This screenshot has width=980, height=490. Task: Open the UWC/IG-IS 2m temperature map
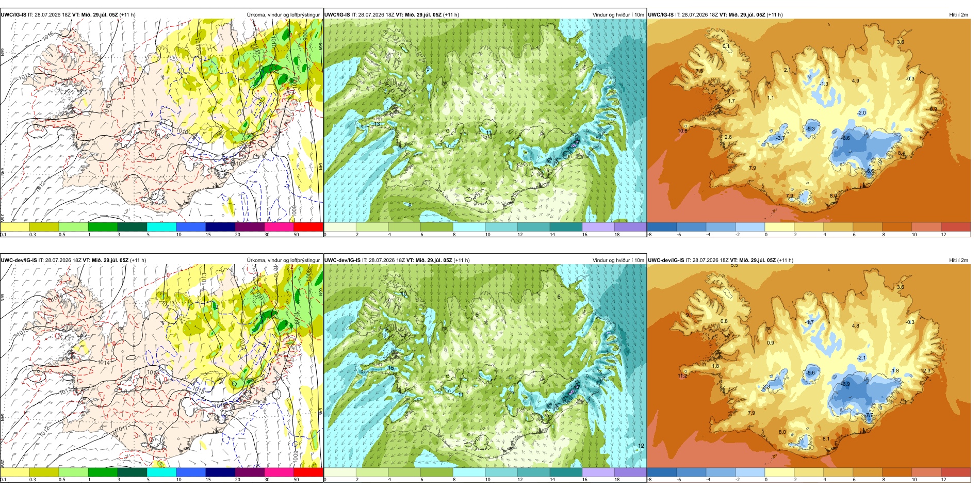coord(809,121)
